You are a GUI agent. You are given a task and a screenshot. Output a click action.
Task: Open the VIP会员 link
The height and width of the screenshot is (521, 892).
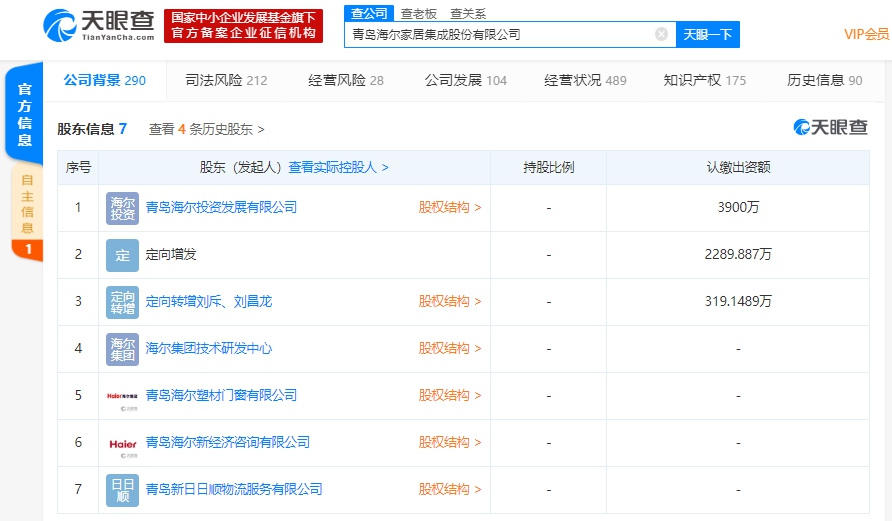coord(865,34)
